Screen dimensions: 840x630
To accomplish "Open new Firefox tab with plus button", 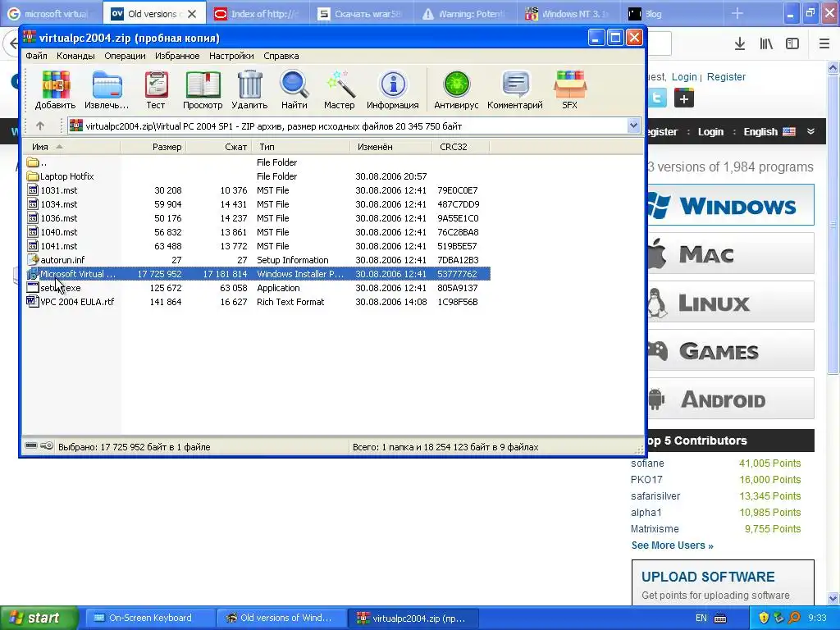I will [x=737, y=13].
